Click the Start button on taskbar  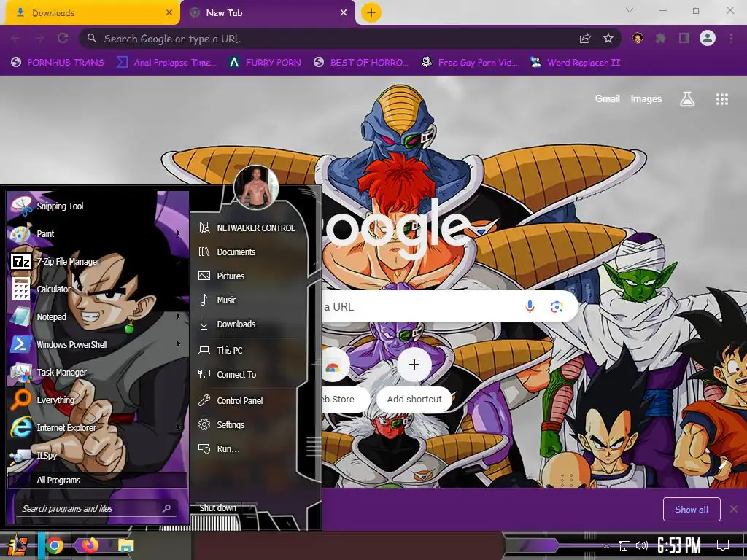[17, 545]
